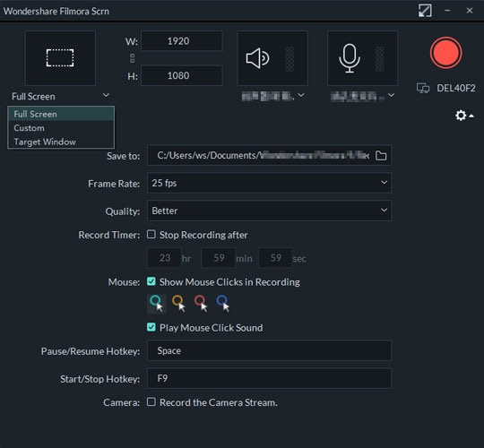Toggle the system audio speaker icon
Viewport: 484px width, 448px height.
[258, 58]
